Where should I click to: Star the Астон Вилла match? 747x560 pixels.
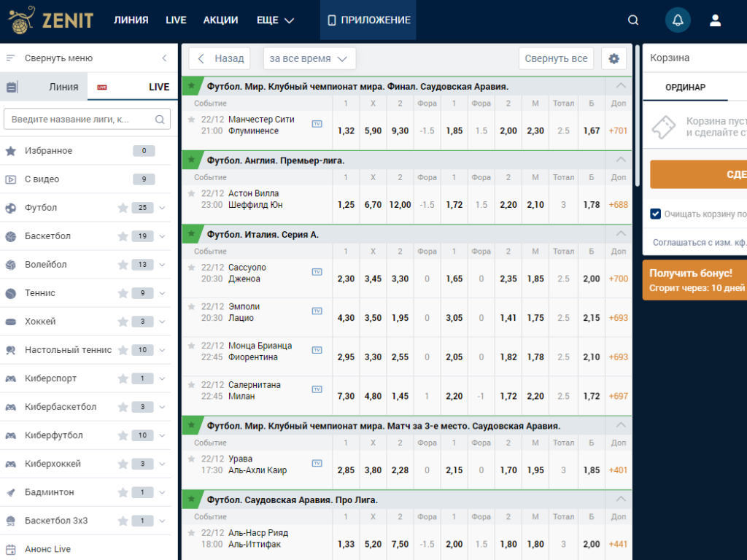click(x=192, y=193)
